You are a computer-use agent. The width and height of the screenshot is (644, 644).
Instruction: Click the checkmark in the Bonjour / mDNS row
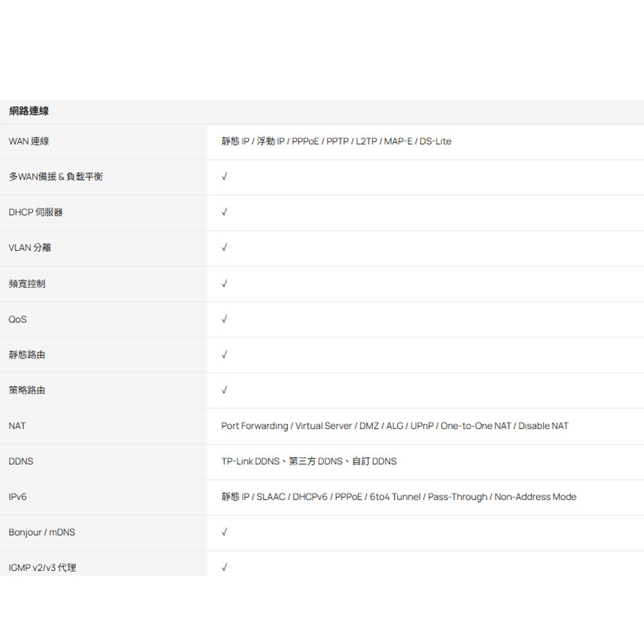coord(224,533)
